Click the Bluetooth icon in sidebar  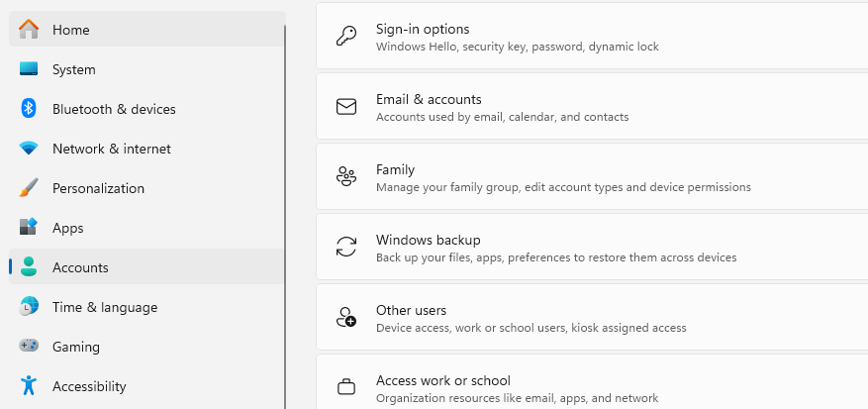29,109
